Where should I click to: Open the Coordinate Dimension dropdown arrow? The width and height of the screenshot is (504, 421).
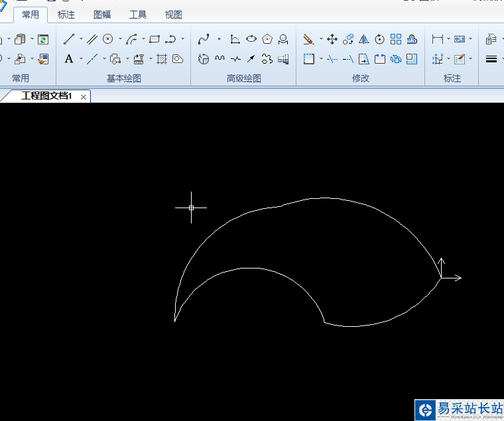pyautogui.click(x=448, y=59)
